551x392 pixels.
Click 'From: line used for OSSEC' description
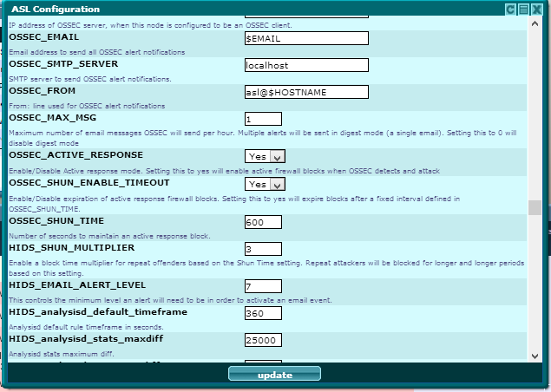click(x=87, y=106)
